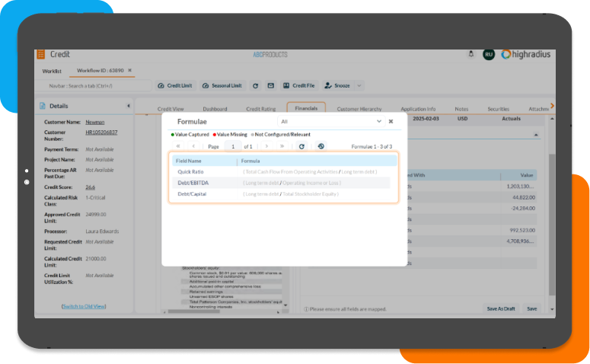Open the Credit File button
The height and width of the screenshot is (364, 590).
[x=299, y=86]
